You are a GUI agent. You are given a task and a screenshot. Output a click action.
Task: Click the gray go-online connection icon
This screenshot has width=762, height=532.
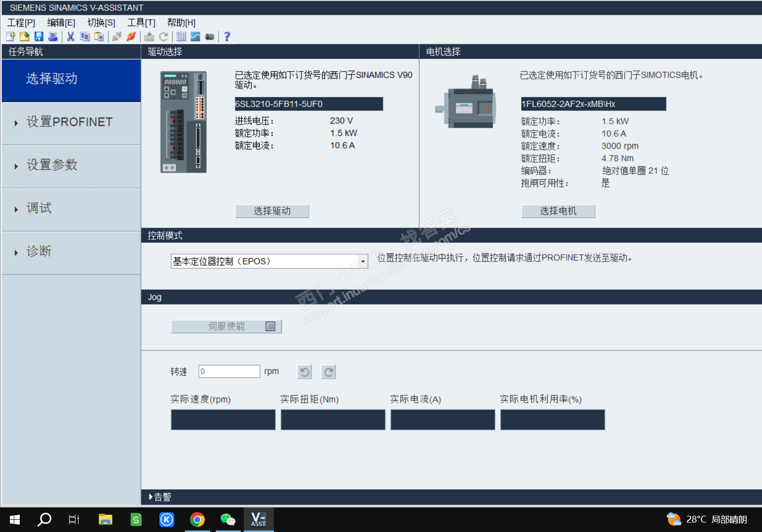click(117, 37)
